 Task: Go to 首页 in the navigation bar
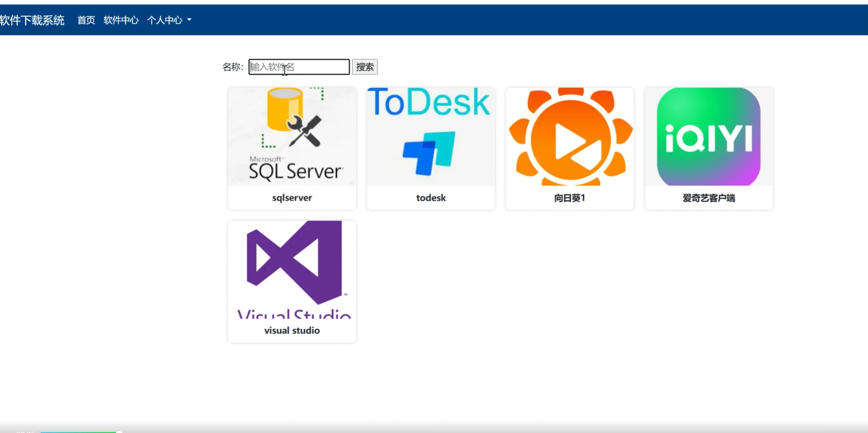click(86, 20)
